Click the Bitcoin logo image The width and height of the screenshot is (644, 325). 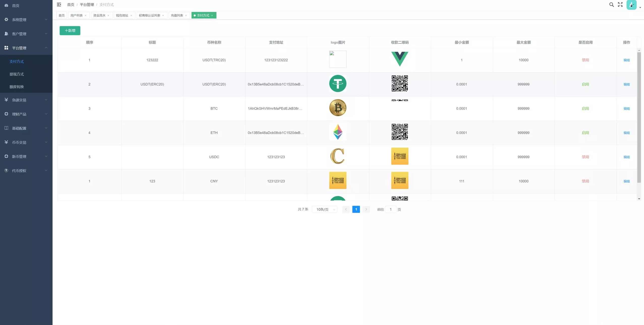click(338, 108)
